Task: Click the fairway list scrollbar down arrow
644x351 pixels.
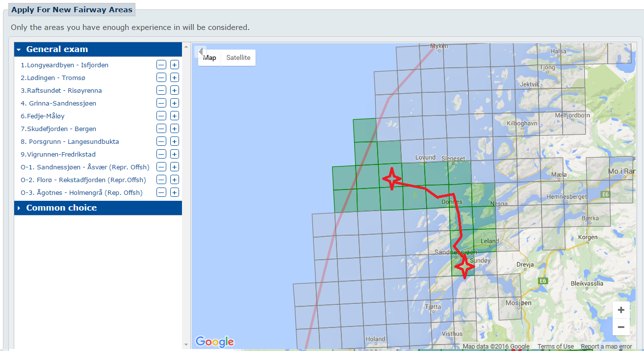Action: pos(186,345)
